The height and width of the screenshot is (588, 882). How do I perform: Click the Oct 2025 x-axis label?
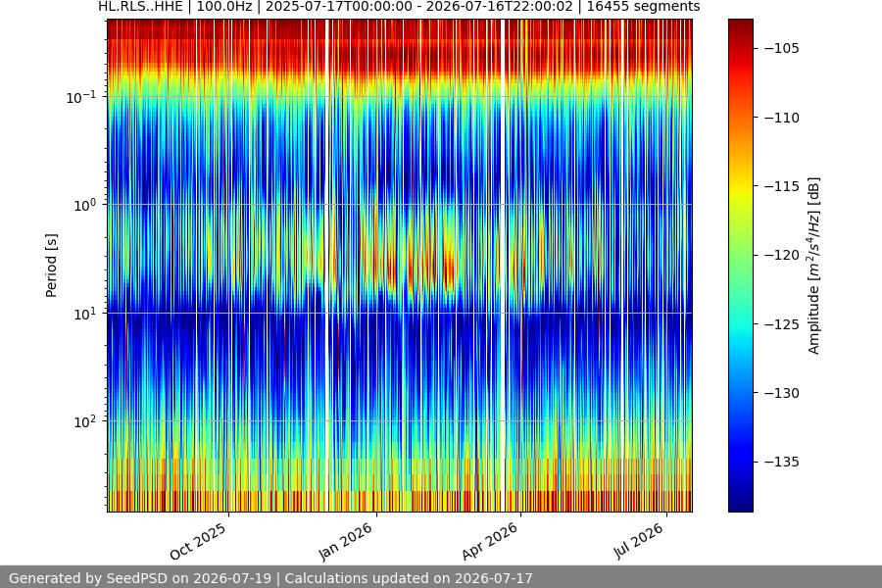tap(198, 541)
